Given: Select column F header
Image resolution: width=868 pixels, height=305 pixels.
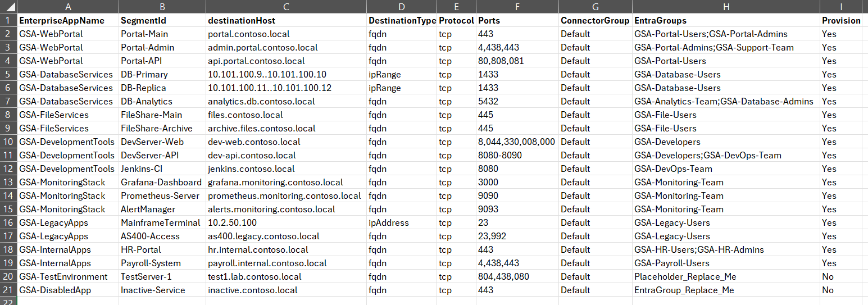Looking at the screenshot, I should (517, 7).
